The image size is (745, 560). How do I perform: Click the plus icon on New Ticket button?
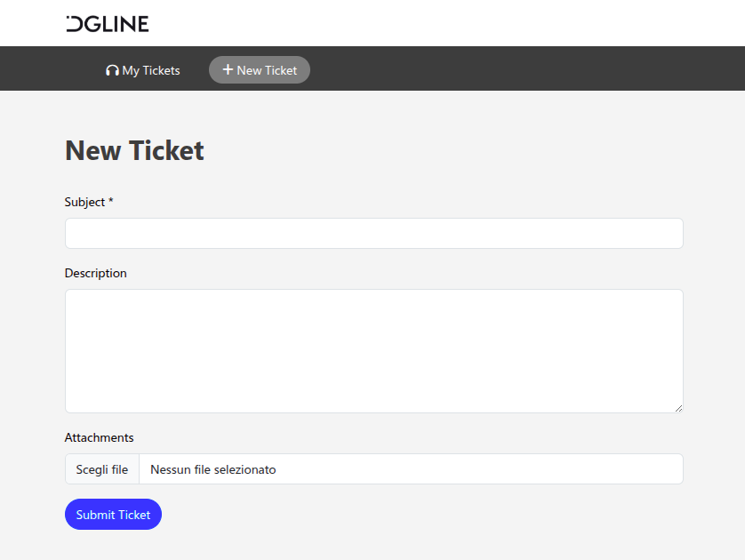tap(227, 69)
